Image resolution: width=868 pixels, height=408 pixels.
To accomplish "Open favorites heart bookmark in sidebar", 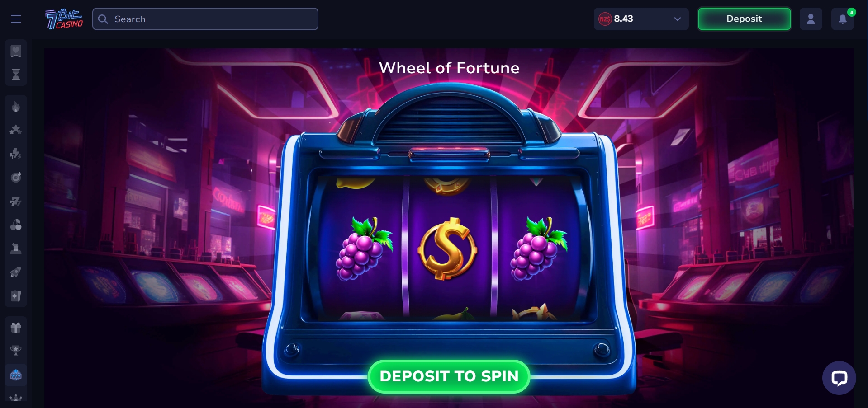I will [16, 51].
